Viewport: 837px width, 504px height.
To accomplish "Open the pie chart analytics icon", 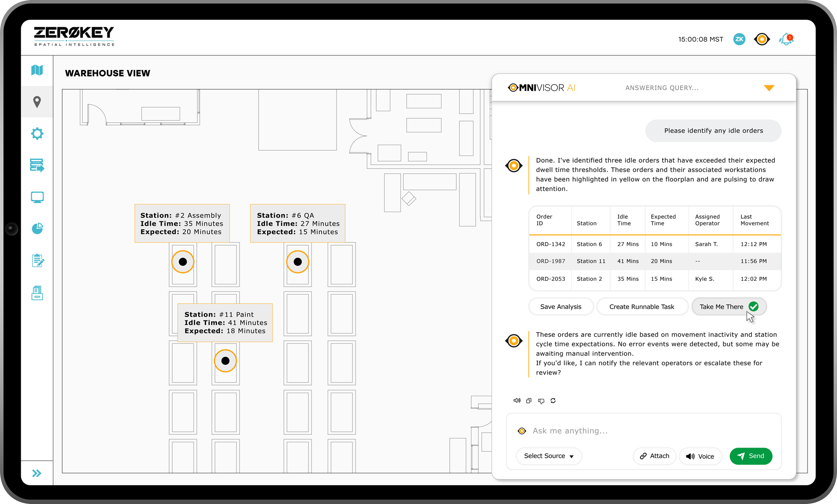I will 37,229.
